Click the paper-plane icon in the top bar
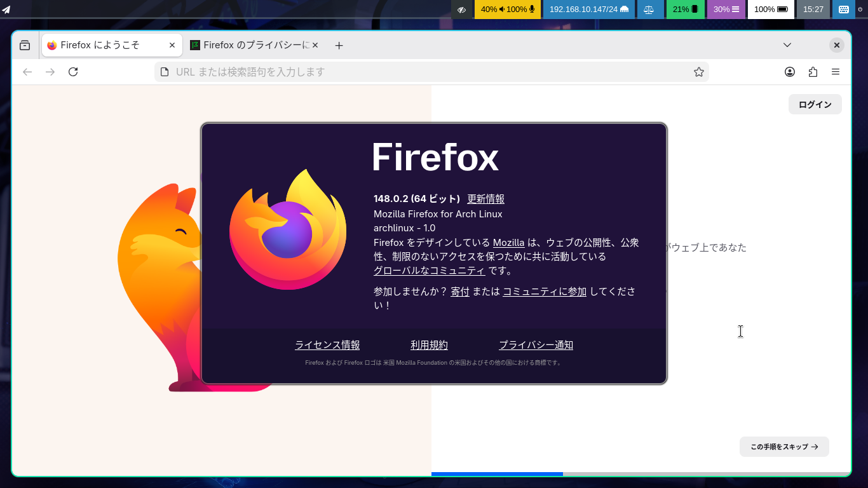 [x=6, y=10]
